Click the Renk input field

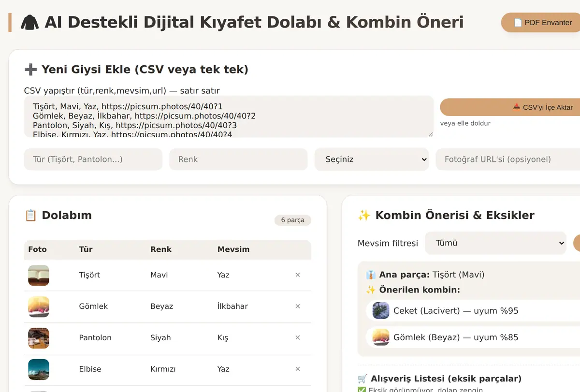pos(238,159)
